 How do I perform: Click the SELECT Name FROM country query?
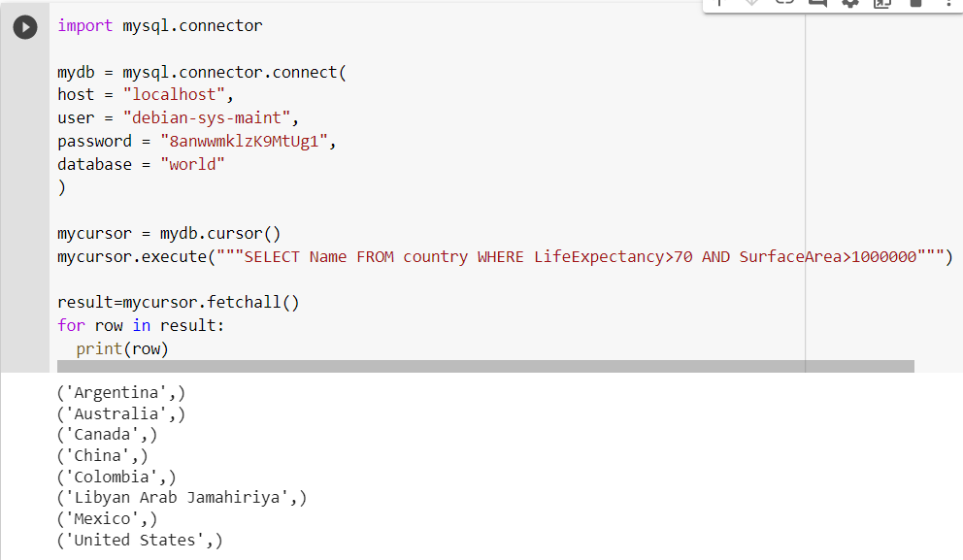pyautogui.click(x=580, y=256)
